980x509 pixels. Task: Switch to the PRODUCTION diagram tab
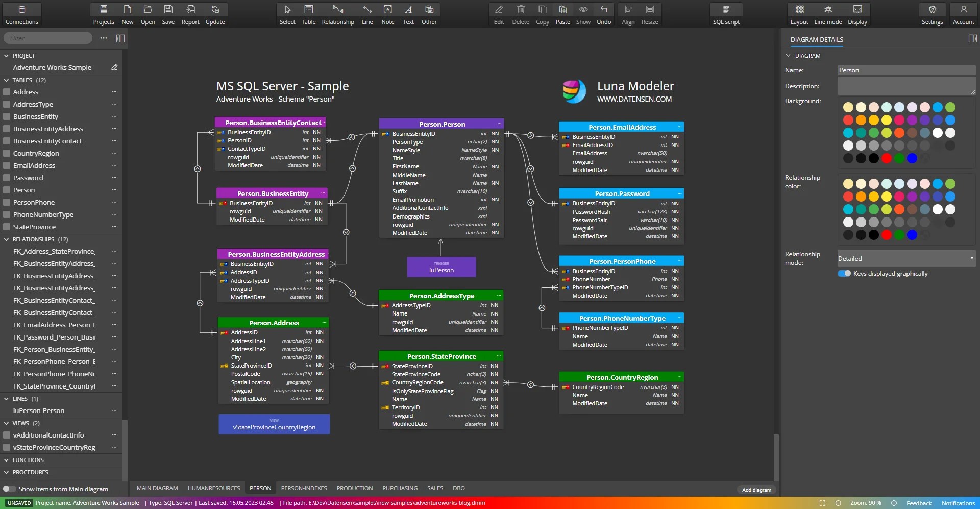[354, 488]
